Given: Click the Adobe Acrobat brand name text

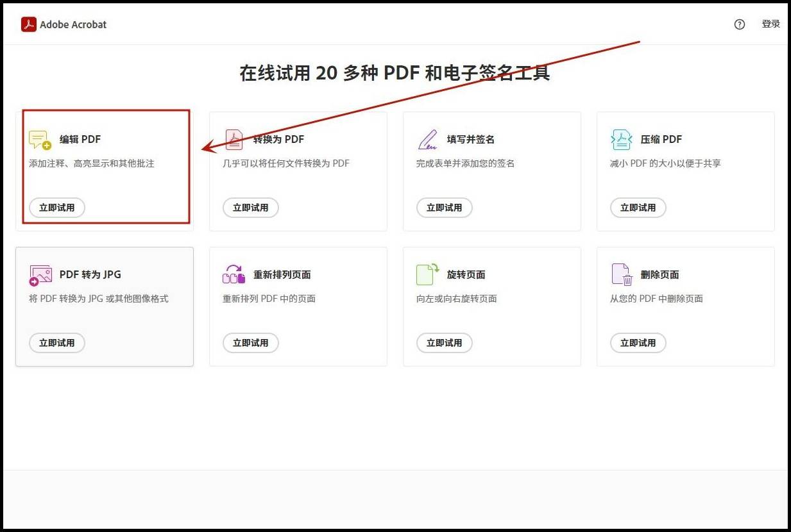Looking at the screenshot, I should [73, 24].
